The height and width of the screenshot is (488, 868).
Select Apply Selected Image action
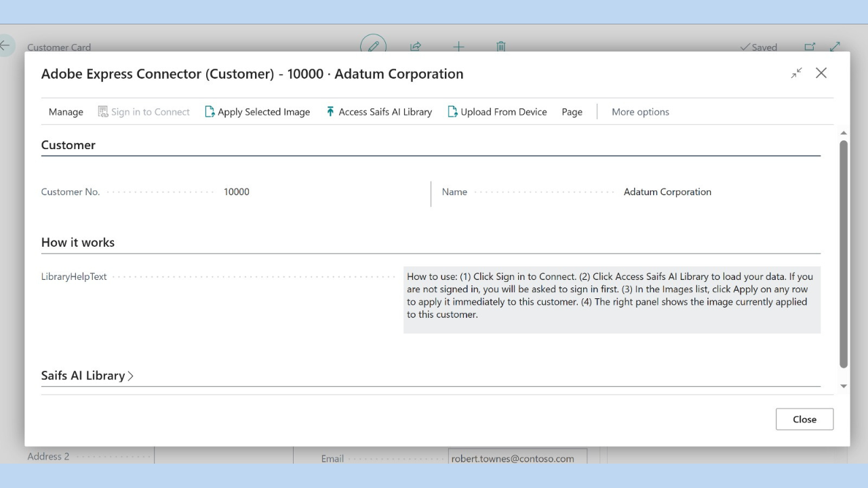coord(258,112)
